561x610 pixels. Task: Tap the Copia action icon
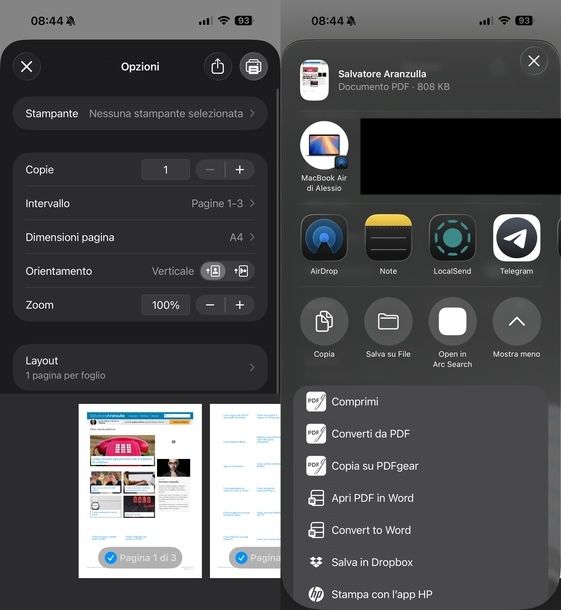(x=324, y=322)
